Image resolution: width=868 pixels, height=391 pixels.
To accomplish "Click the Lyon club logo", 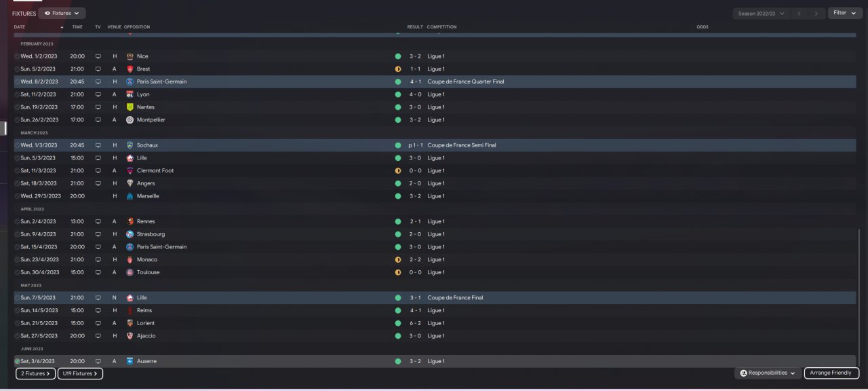I will coord(130,94).
